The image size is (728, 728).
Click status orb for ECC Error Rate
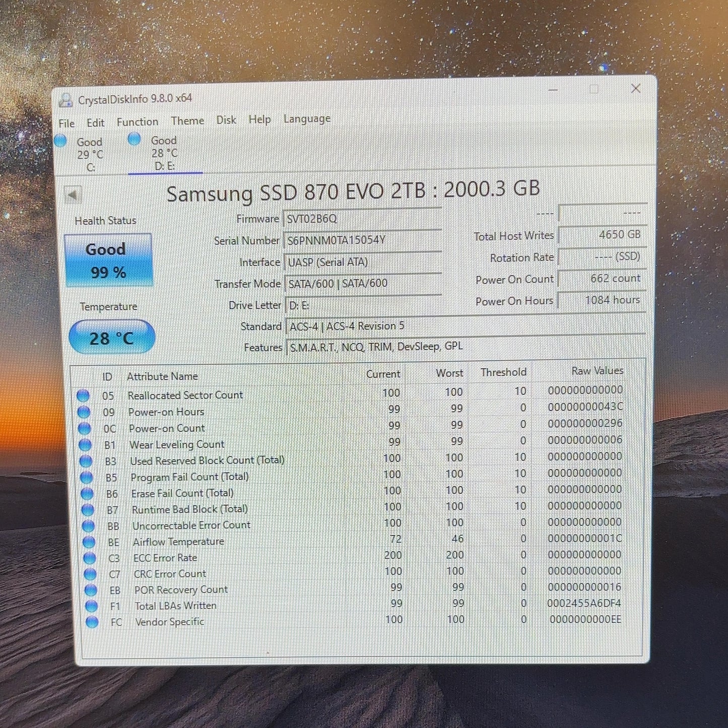89,559
